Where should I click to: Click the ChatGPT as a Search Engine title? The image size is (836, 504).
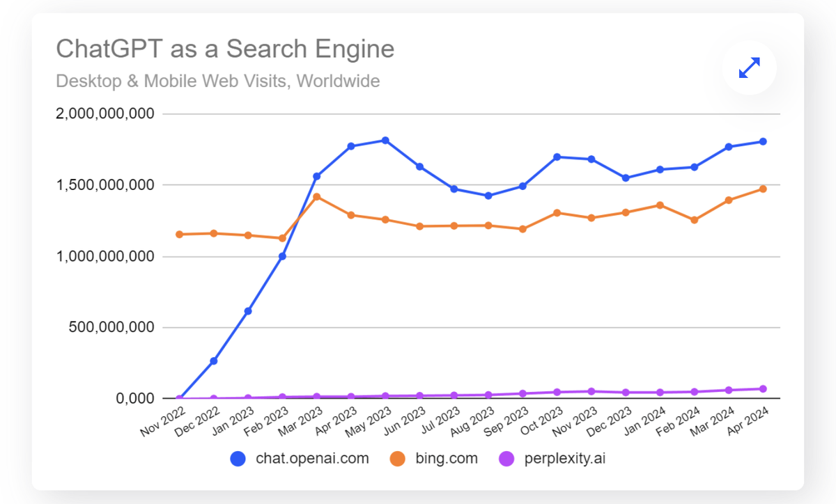pyautogui.click(x=224, y=49)
